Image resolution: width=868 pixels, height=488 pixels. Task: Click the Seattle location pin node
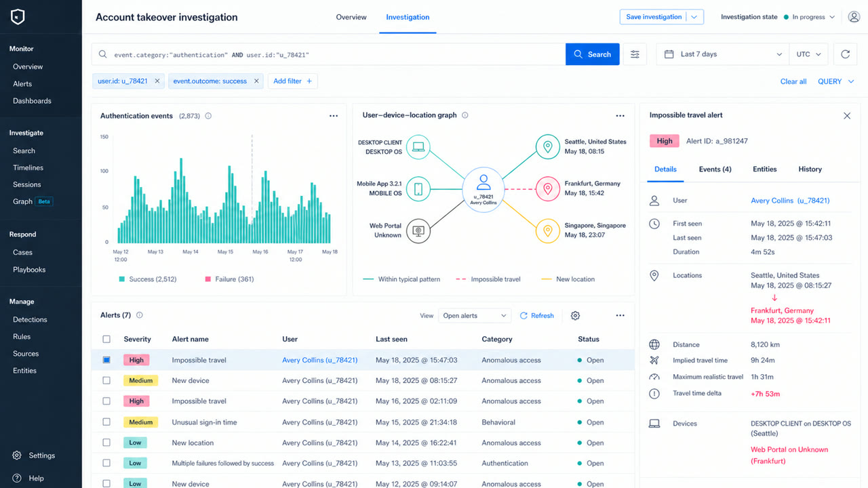[547, 147]
